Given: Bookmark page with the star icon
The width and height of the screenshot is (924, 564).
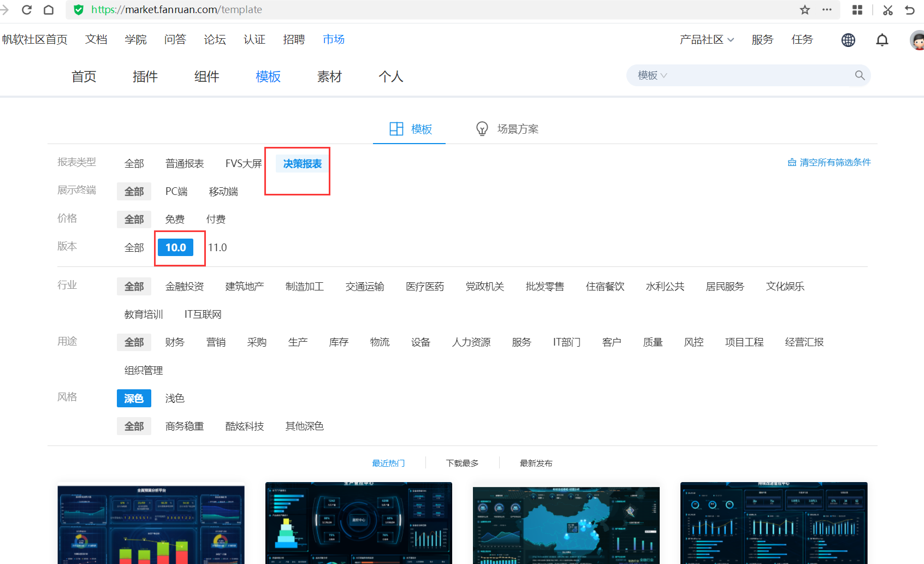Looking at the screenshot, I should click(805, 10).
